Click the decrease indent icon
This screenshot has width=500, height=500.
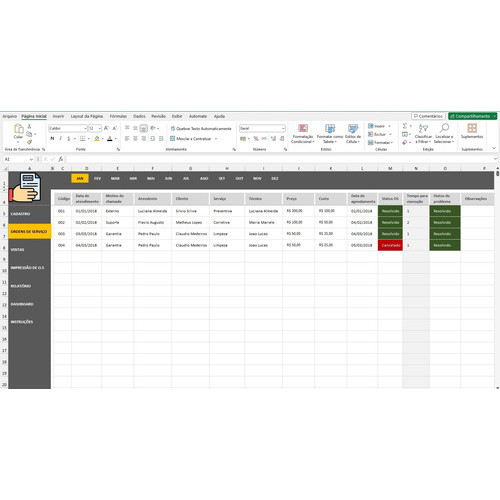coord(152,139)
